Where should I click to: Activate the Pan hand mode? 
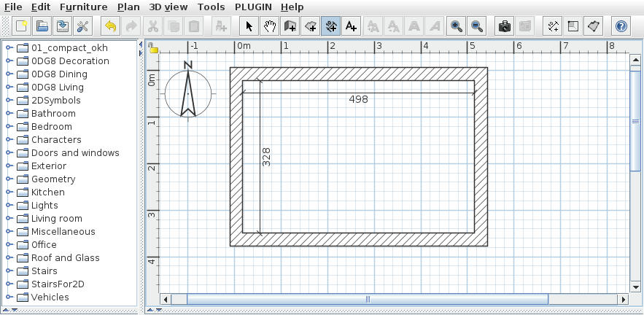point(269,27)
